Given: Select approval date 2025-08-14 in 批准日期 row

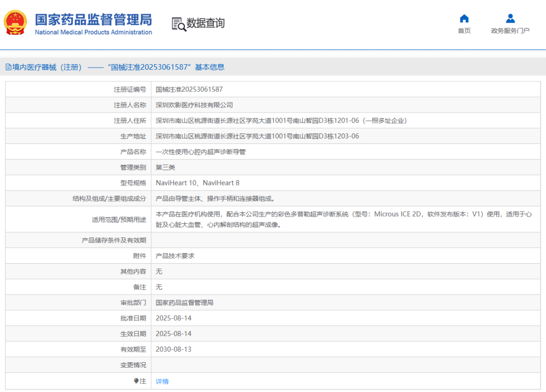Looking at the screenshot, I should pyautogui.click(x=173, y=318).
